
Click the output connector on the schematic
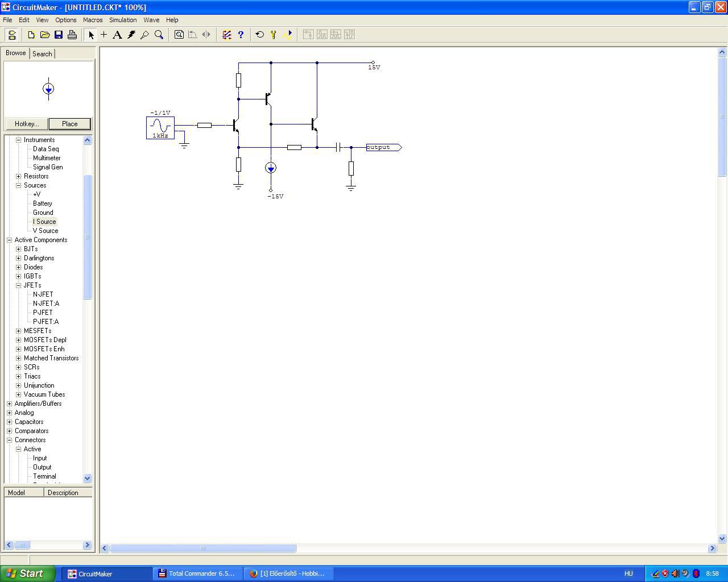[384, 147]
